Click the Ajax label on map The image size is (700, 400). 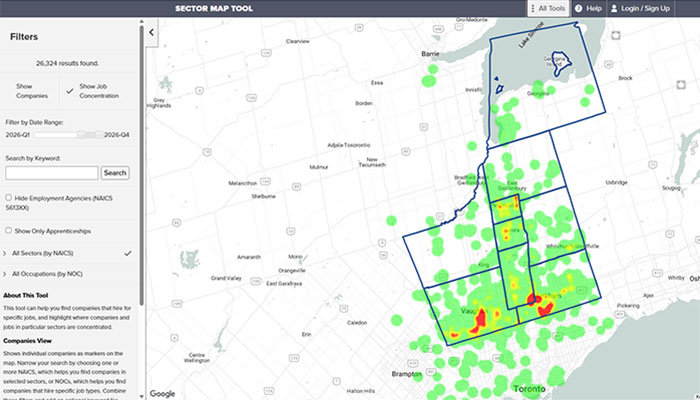648,295
